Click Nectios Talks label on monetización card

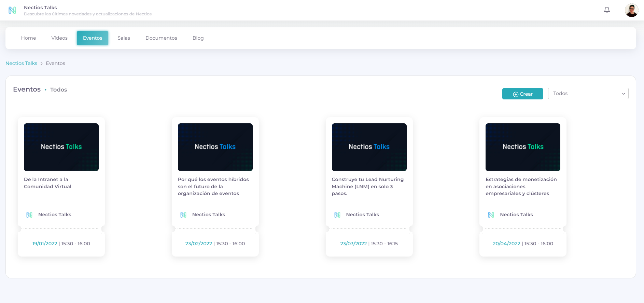pos(516,215)
